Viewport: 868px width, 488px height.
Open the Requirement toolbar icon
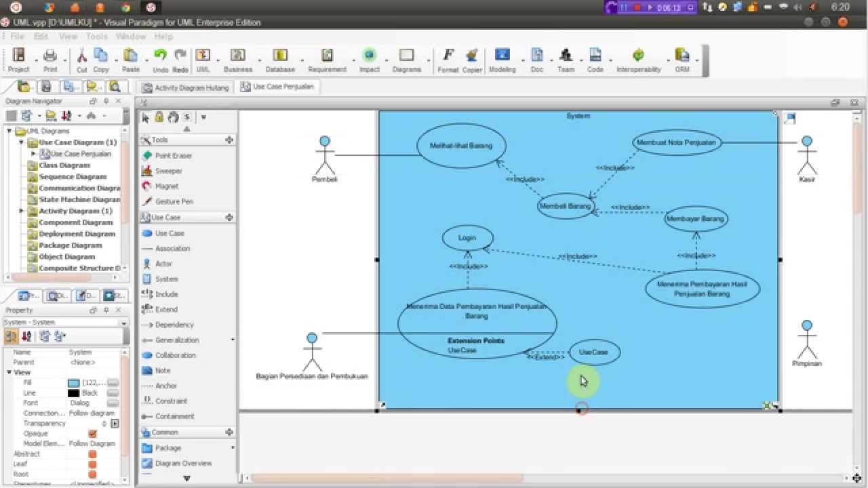328,60
